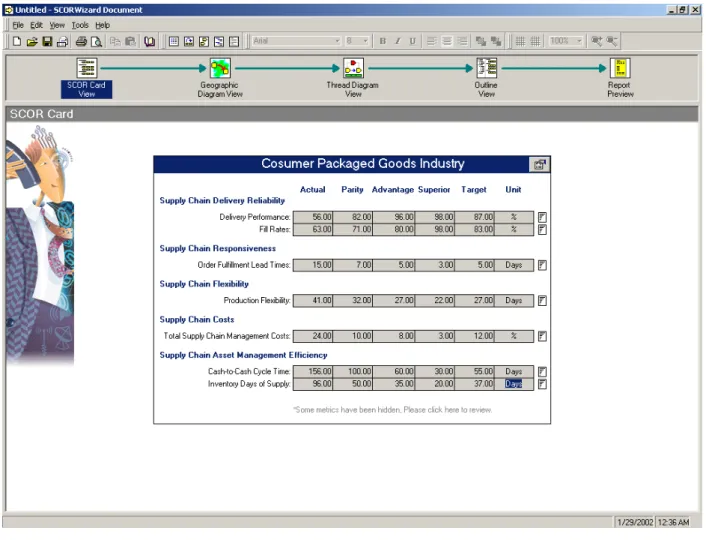Screen dimensions: 706x540
Task: Click the industry settings icon in card header
Action: [539, 164]
